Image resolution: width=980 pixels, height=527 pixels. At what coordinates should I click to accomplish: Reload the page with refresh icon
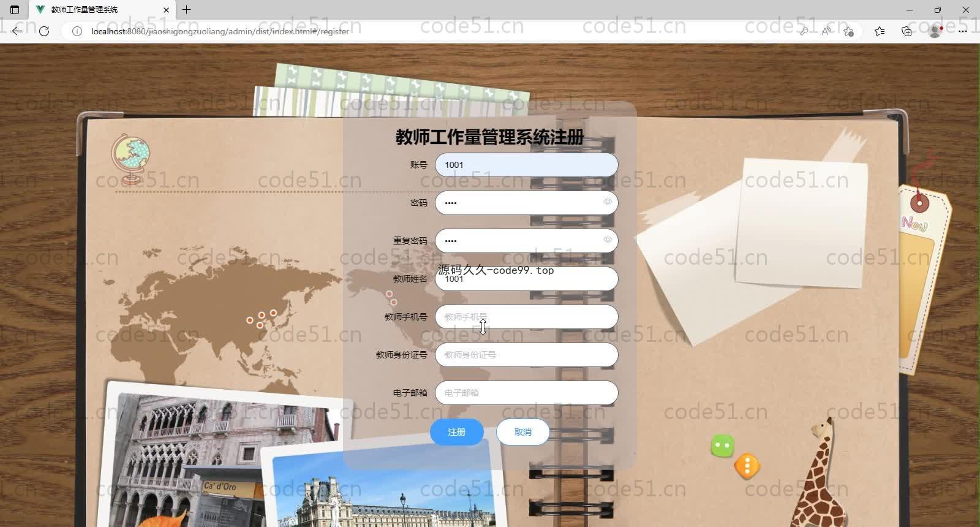click(44, 31)
